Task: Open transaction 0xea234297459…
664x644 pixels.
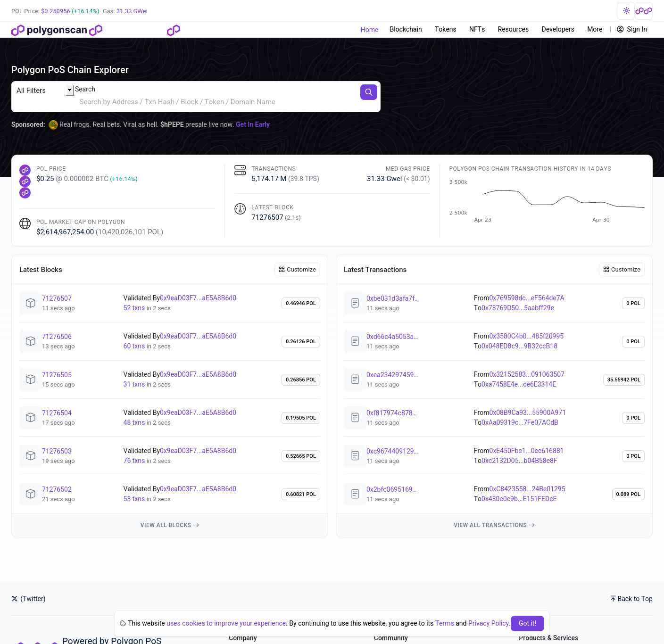Action: 392,375
